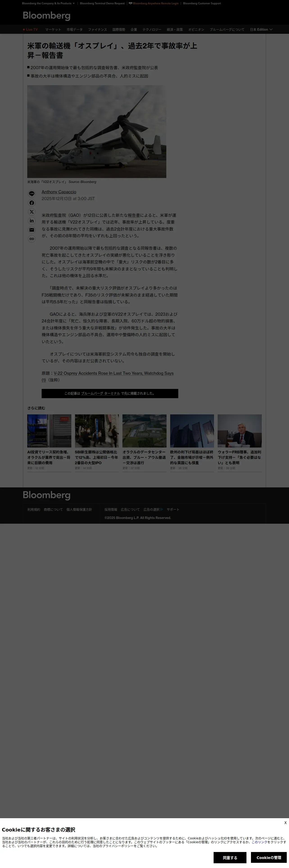This screenshot has width=289, height=868.
Task: Open SBI新生銀株 IPO story thumbnail
Action: (97, 431)
